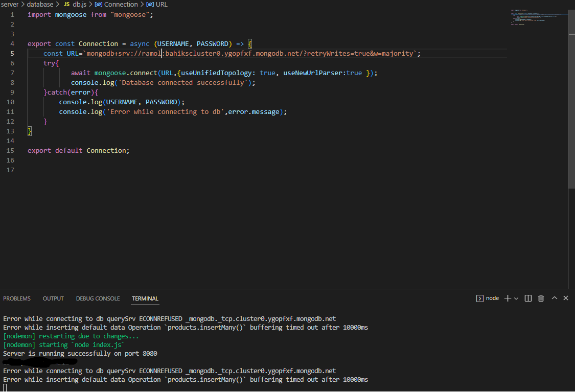Viewport: 575px width, 392px height.
Task: Open the new terminal profile dropdown arrow
Action: 516,298
